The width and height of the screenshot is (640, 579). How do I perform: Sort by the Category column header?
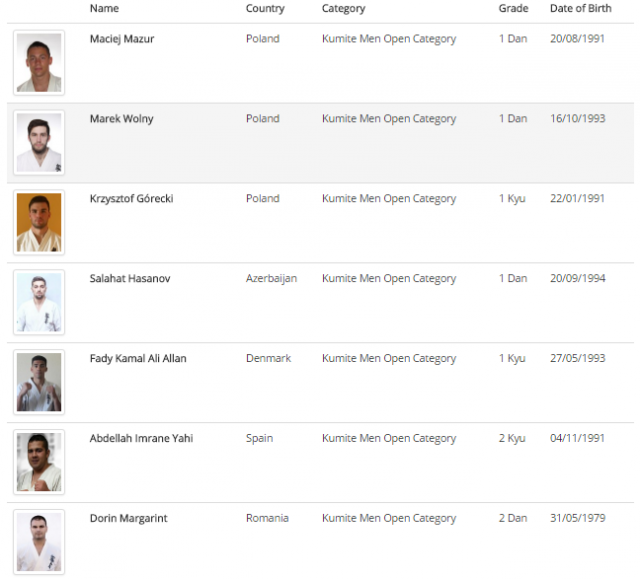[x=343, y=9]
